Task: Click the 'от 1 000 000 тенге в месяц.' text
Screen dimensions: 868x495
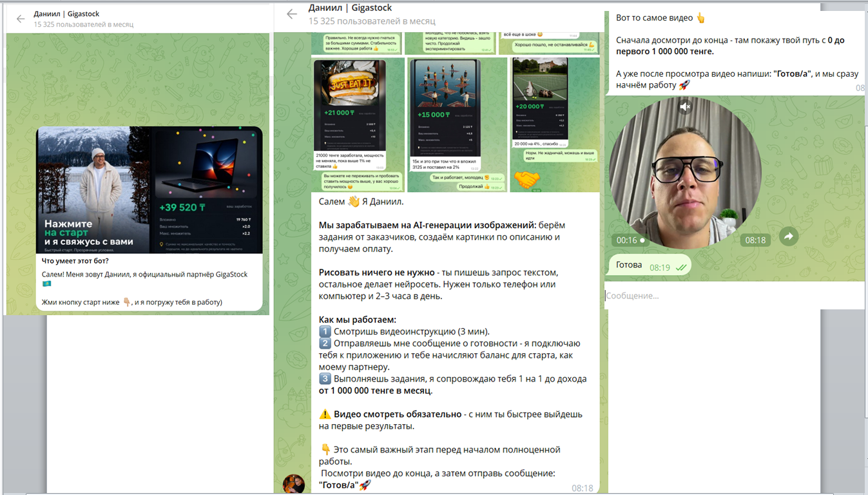Action: [x=376, y=391]
